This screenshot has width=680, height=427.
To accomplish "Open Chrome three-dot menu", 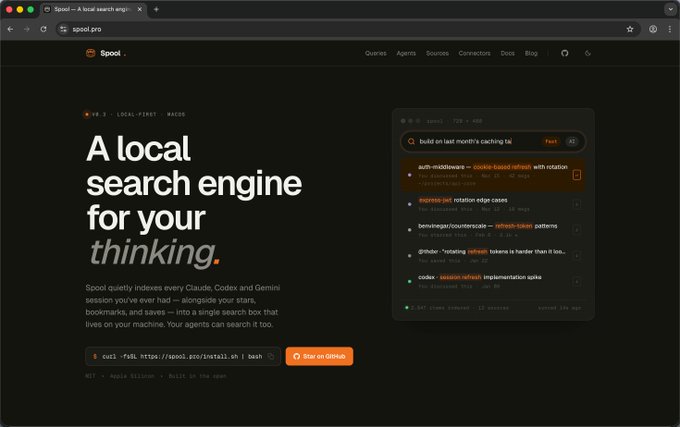I will [670, 29].
